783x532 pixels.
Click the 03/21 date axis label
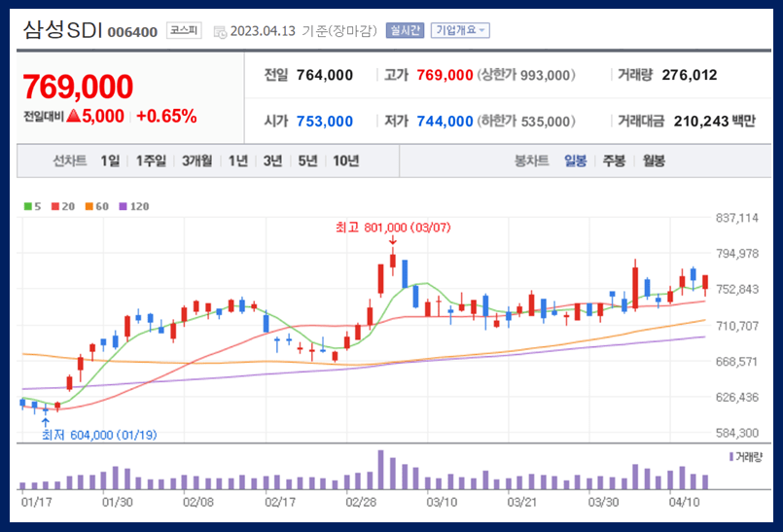coord(522,502)
